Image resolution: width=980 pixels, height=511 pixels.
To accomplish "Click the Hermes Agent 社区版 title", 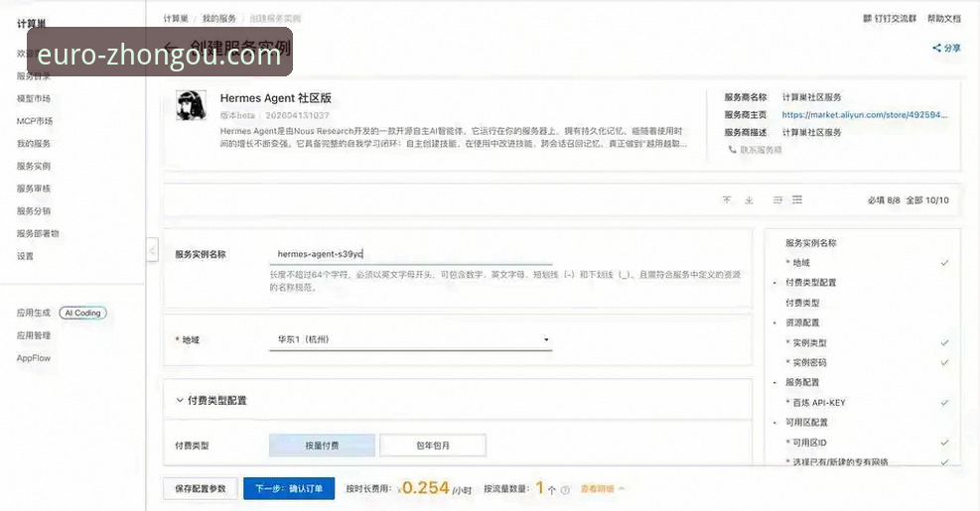I will pyautogui.click(x=276, y=98).
